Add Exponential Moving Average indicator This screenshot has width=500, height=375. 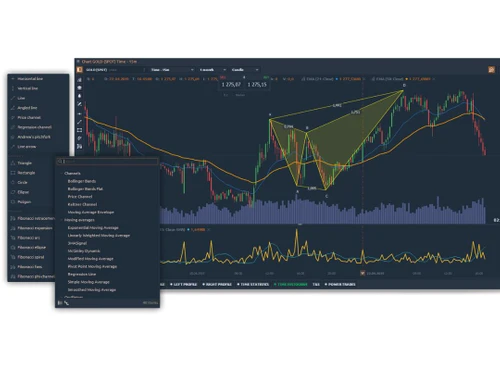tap(93, 228)
